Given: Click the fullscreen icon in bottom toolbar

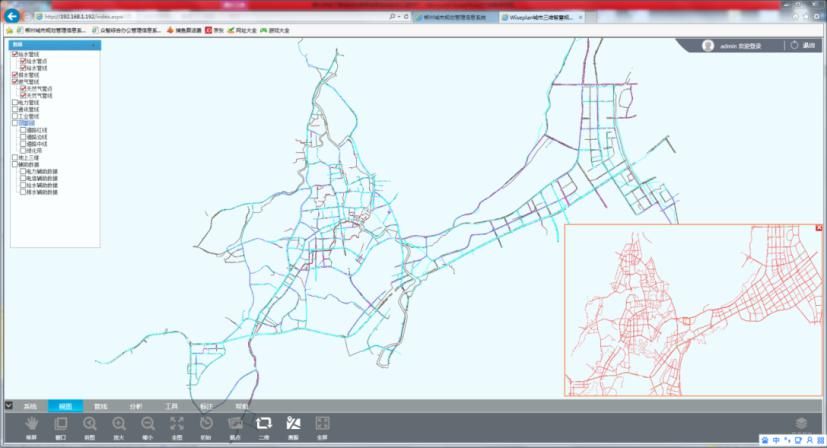Looking at the screenshot, I should pyautogui.click(x=322, y=425).
